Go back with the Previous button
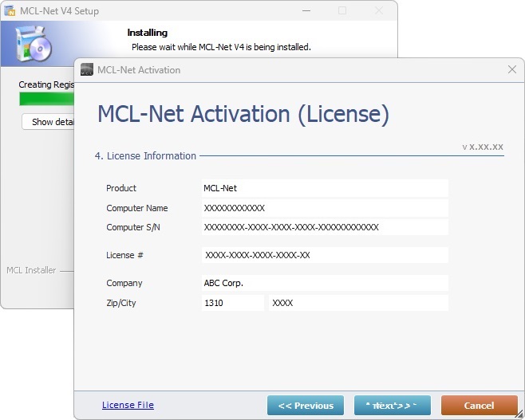This screenshot has width=525, height=420. (306, 406)
